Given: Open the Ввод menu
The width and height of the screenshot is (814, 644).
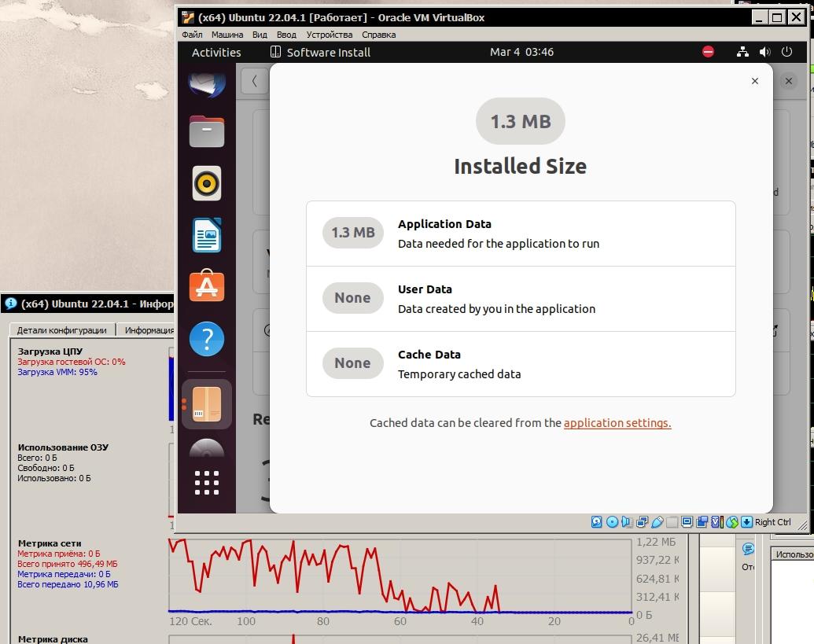Looking at the screenshot, I should 286,35.
